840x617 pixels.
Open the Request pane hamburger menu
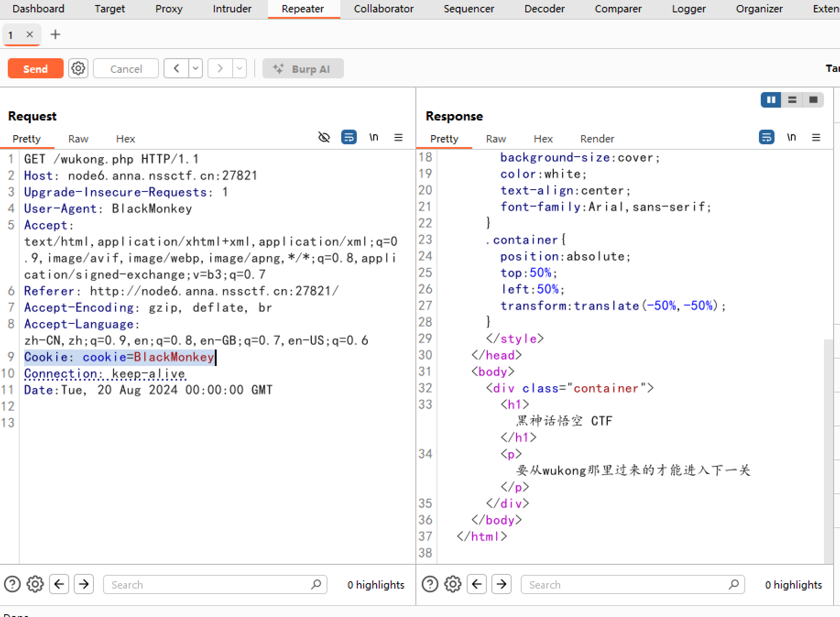click(398, 137)
